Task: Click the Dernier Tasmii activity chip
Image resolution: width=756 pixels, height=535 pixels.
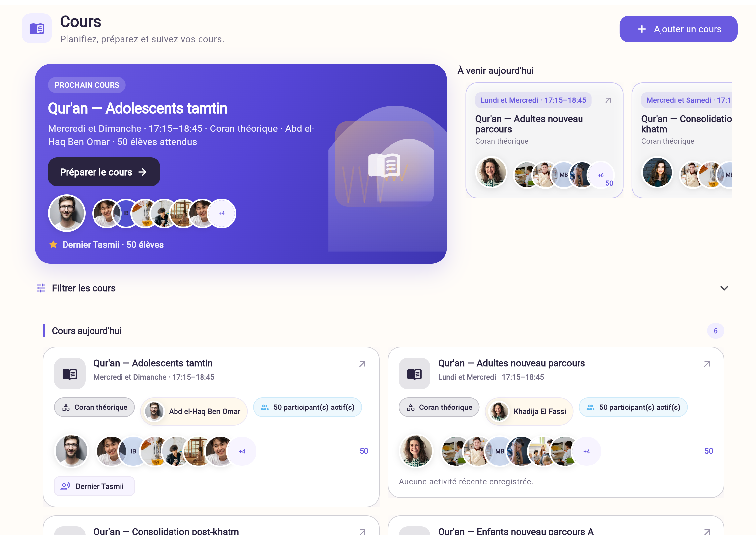Action: pos(94,486)
